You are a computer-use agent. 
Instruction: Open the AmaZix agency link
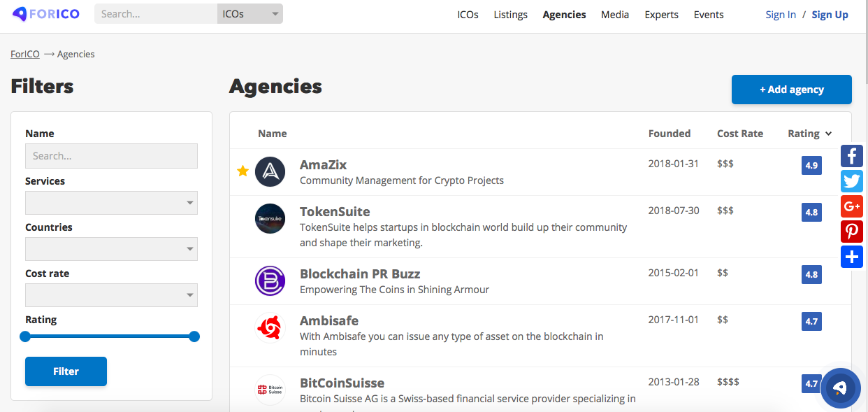click(x=323, y=165)
